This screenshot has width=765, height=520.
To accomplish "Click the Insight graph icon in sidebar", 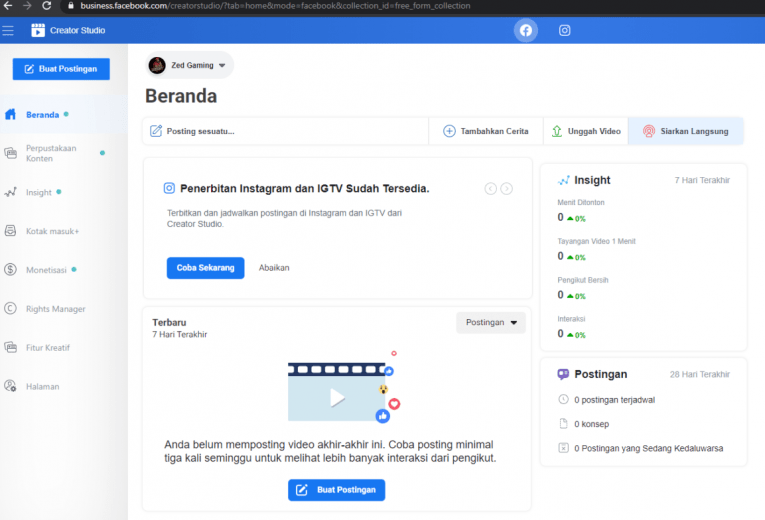I will [x=11, y=192].
